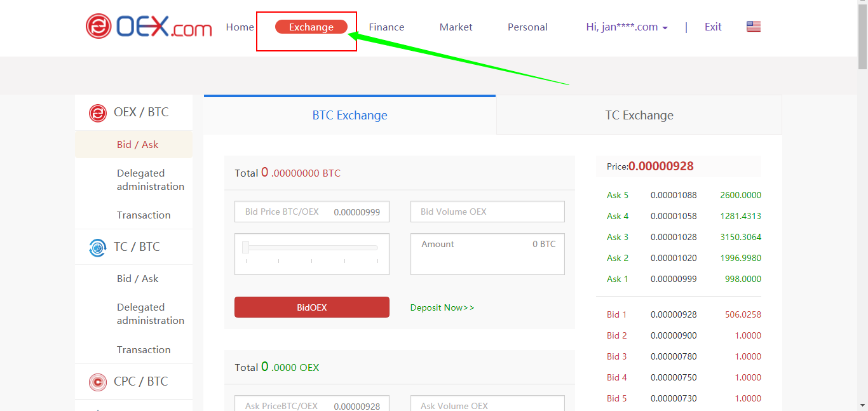
Task: Click the Ask 3 volume 3150.3064
Action: coord(740,237)
